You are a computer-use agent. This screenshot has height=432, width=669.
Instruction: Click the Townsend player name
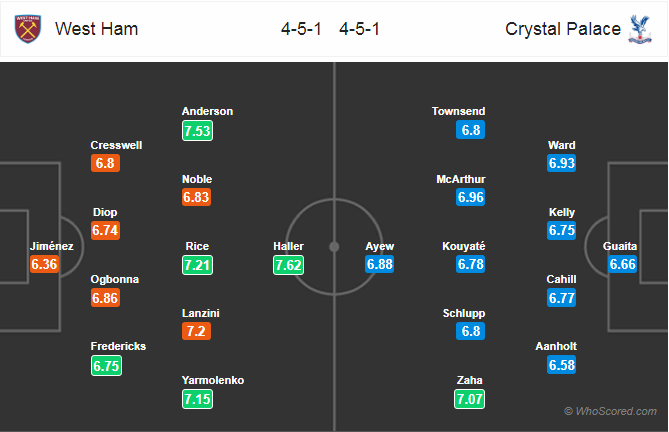click(458, 111)
